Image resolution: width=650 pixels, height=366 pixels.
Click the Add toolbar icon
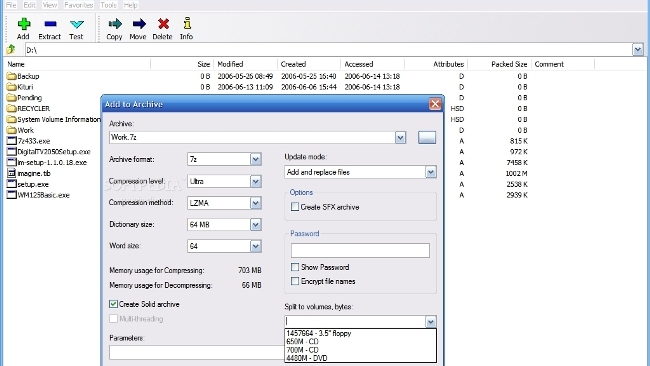(24, 24)
